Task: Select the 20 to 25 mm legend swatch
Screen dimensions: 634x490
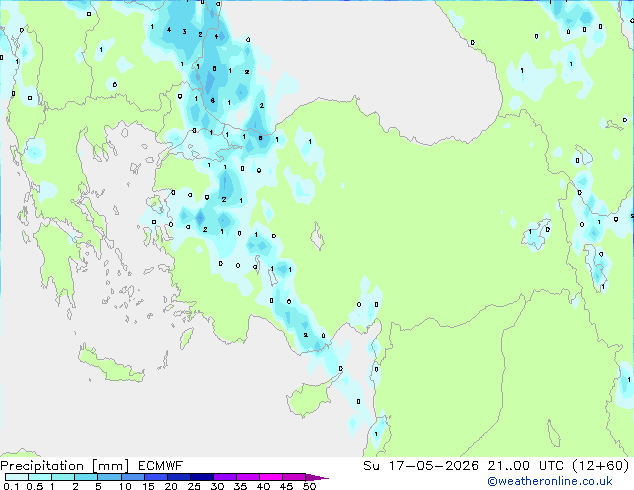Action: point(179,477)
